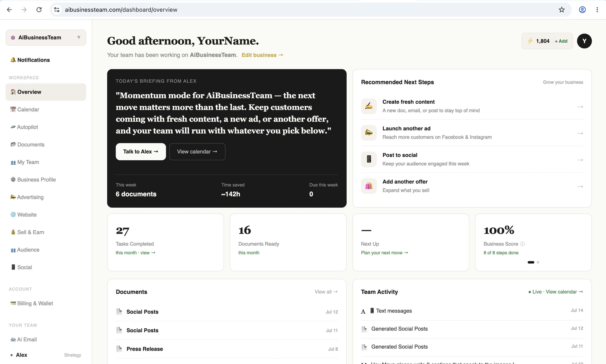
Task: Click the Edit business link
Action: [x=262, y=55]
